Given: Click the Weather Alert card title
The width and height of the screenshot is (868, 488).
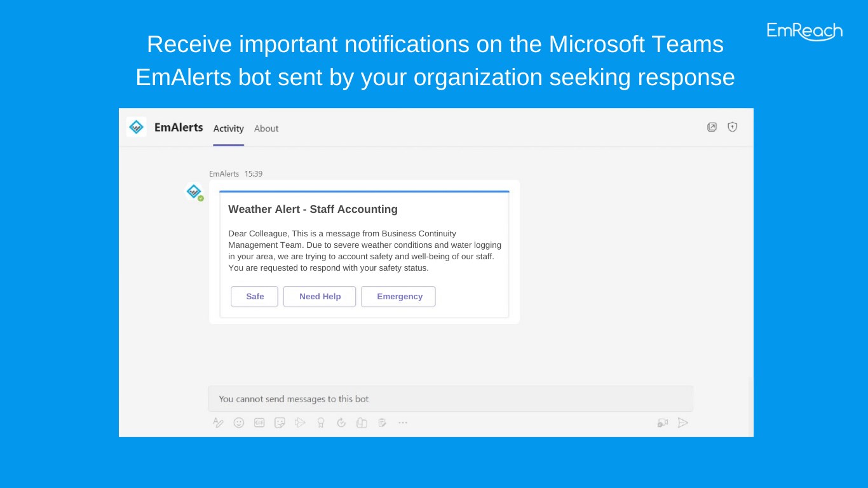Looking at the screenshot, I should (x=313, y=209).
